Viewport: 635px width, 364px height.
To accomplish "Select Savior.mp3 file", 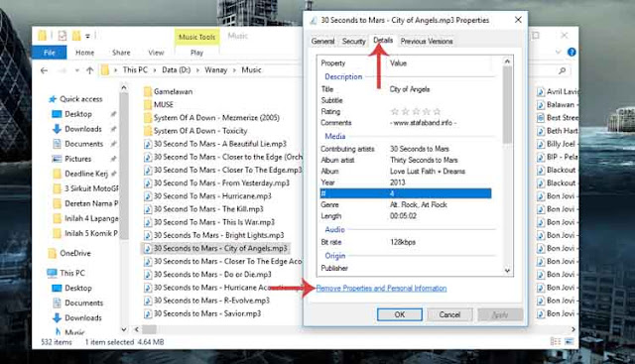I will [x=207, y=313].
